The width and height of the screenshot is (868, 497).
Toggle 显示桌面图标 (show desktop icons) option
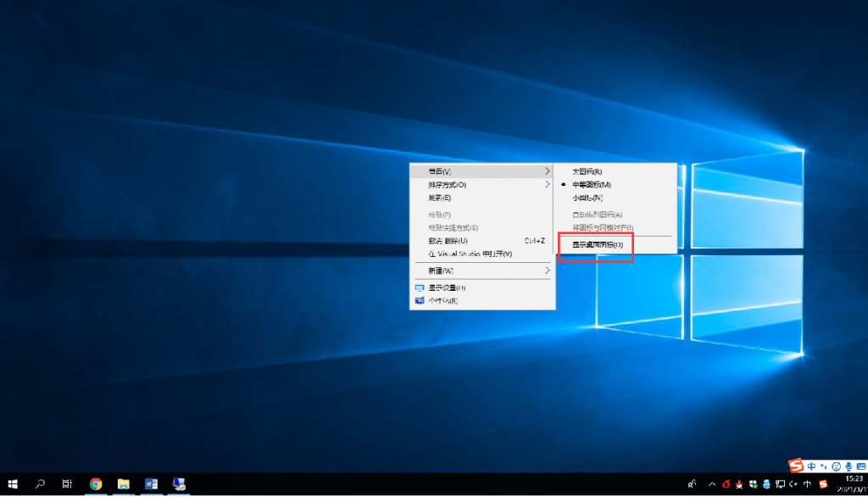pyautogui.click(x=598, y=245)
